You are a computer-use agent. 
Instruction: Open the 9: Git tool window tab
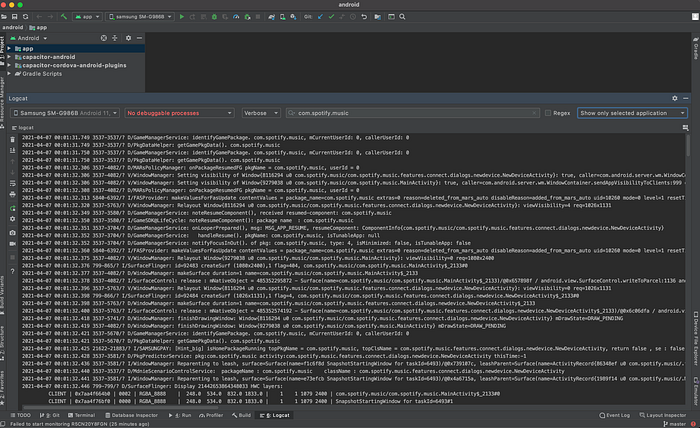click(x=50, y=415)
